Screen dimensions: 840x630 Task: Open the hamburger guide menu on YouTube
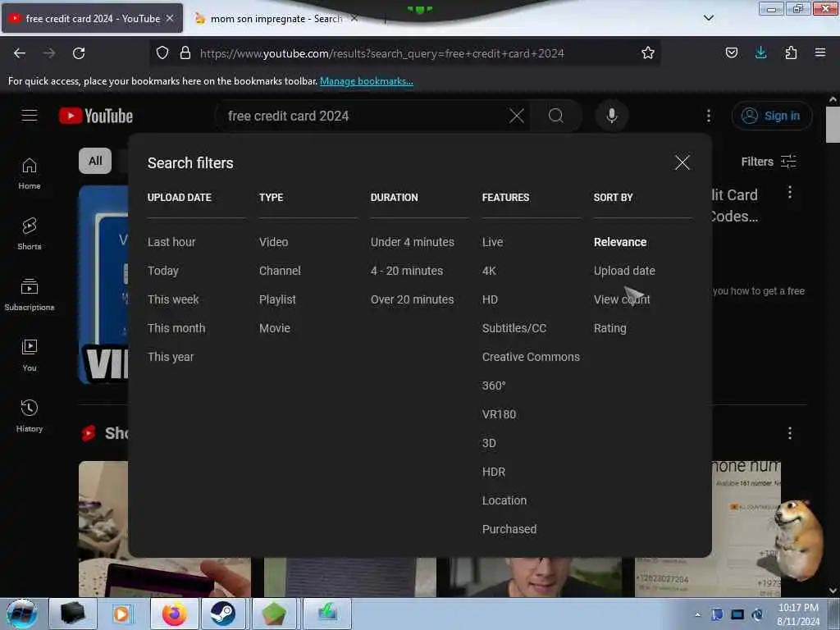[x=30, y=115]
